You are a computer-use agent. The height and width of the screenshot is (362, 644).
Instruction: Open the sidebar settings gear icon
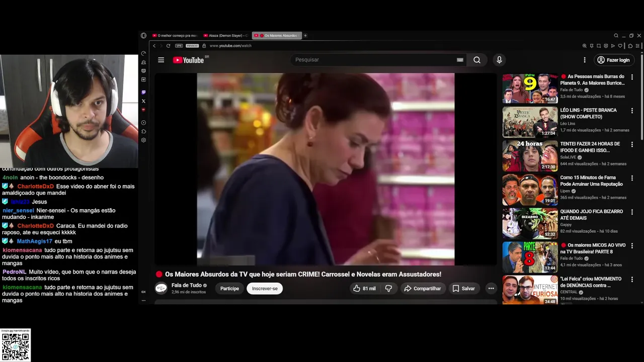coord(143,140)
